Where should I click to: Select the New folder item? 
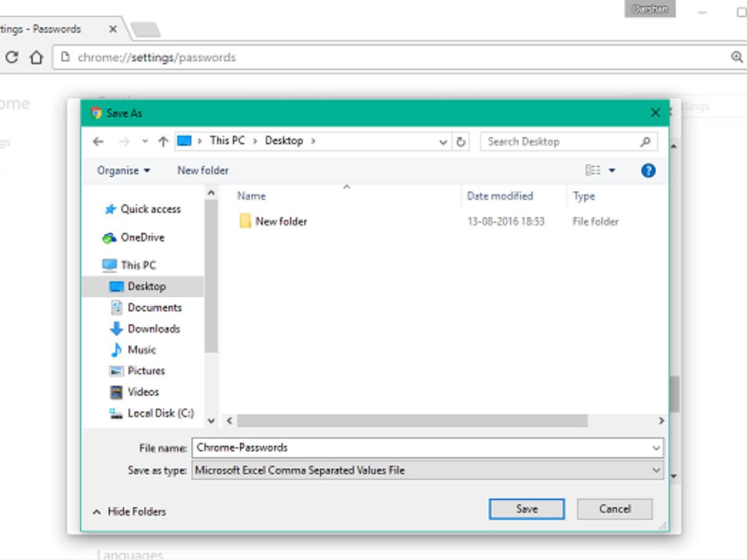[x=273, y=221]
